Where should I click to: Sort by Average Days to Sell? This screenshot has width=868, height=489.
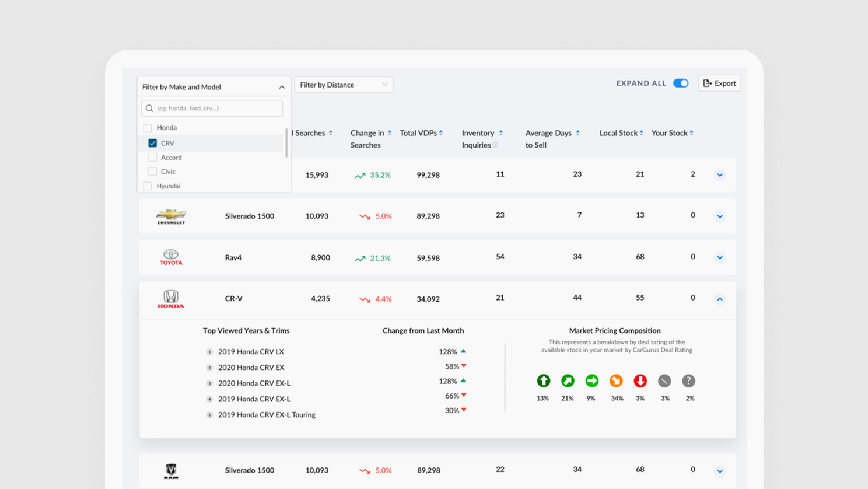(x=578, y=133)
